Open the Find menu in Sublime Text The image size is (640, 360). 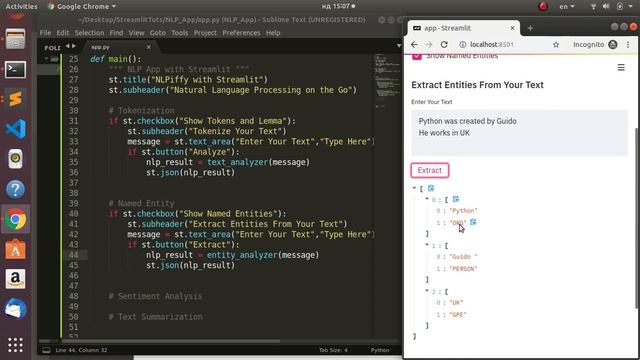click(116, 33)
